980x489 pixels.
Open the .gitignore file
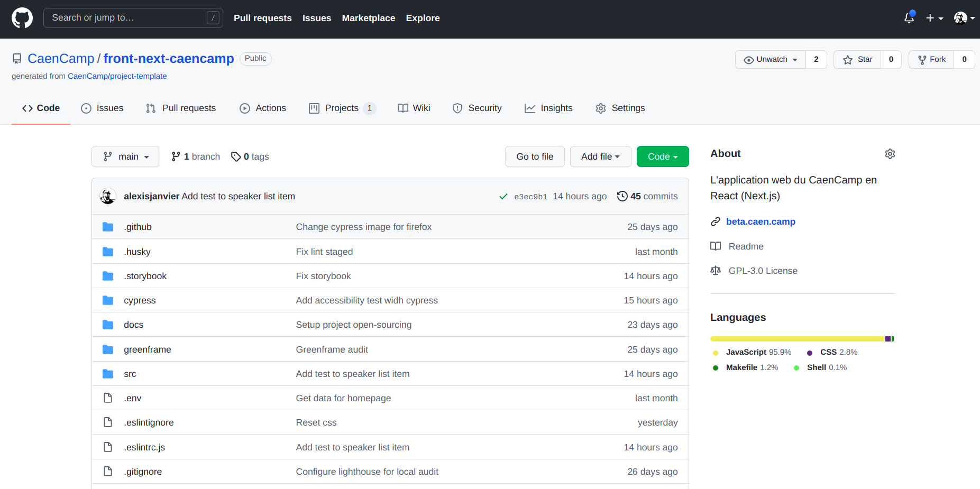(143, 472)
